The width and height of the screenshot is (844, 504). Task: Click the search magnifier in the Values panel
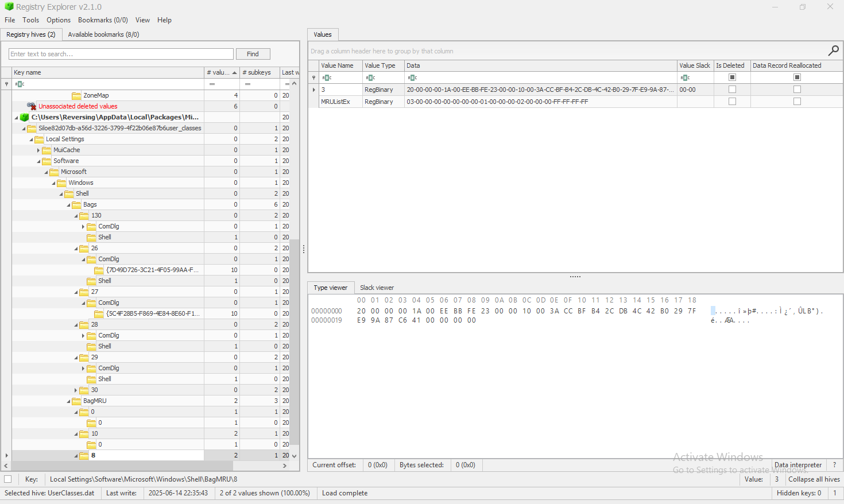pyautogui.click(x=833, y=51)
